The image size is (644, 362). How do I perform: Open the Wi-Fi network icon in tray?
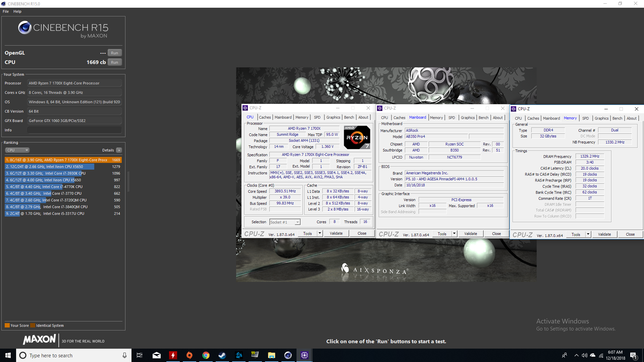pos(601,355)
